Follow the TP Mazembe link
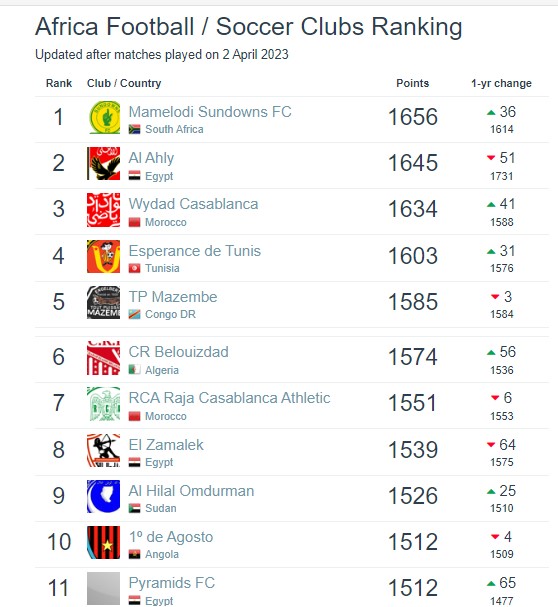The image size is (558, 607). (173, 297)
